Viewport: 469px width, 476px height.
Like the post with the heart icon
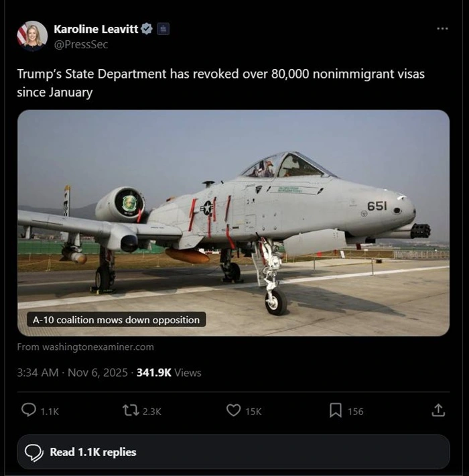[233, 410]
